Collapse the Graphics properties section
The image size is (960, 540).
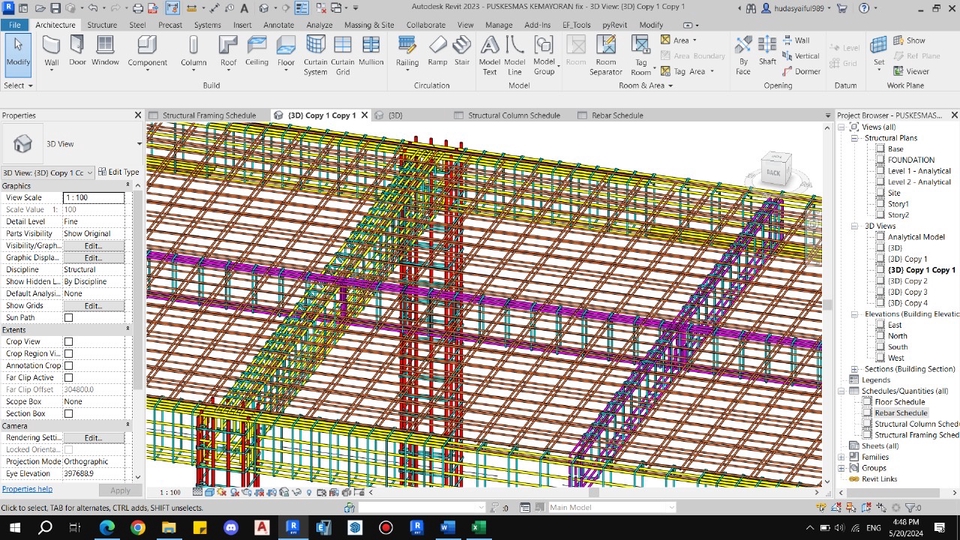[x=127, y=186]
